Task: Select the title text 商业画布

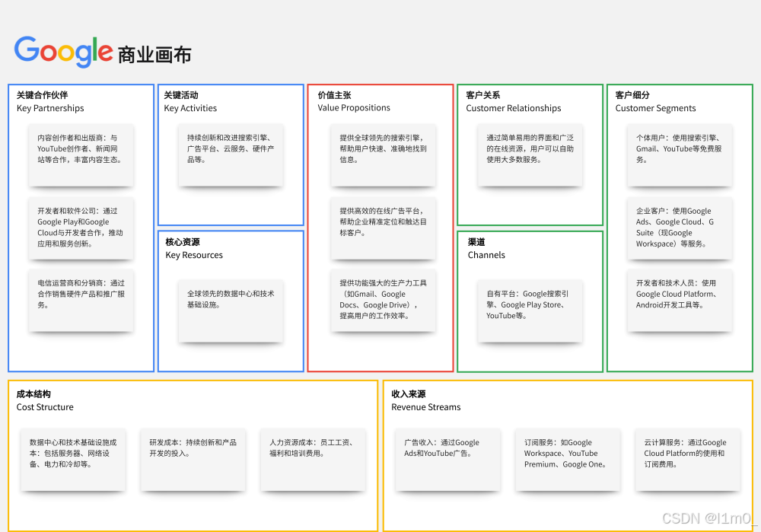Action: tap(154, 54)
